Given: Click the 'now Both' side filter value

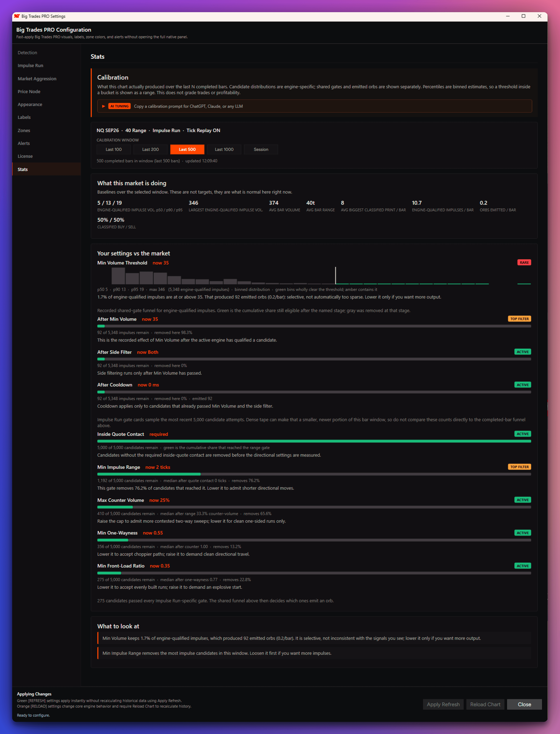Looking at the screenshot, I should tap(148, 352).
